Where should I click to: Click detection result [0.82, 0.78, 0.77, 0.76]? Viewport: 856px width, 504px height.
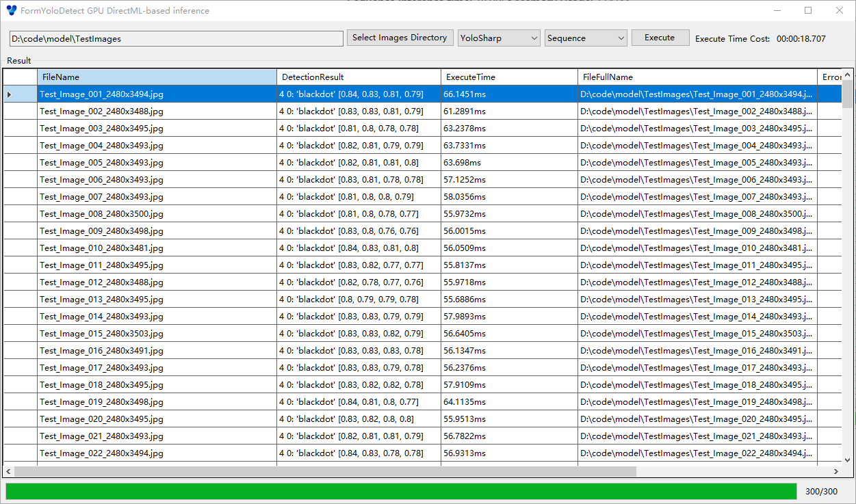click(x=359, y=282)
